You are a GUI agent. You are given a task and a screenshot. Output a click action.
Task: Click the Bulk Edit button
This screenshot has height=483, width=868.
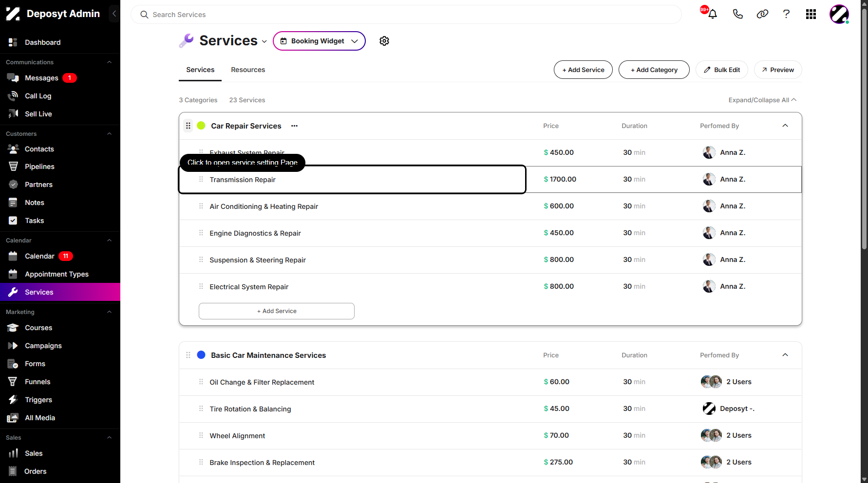[722, 70]
